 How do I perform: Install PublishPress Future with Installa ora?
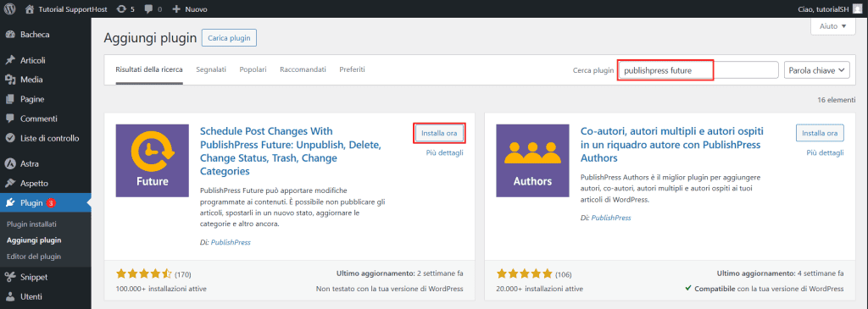pyautogui.click(x=439, y=133)
